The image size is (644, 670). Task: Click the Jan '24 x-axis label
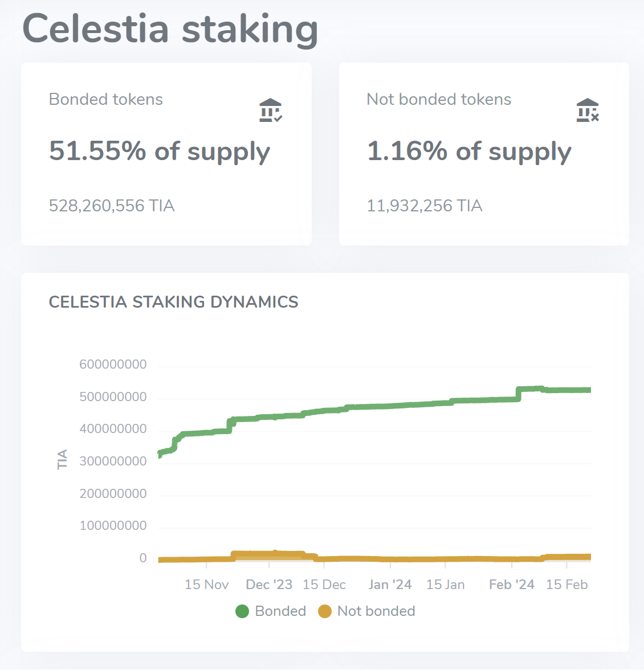coord(390,585)
